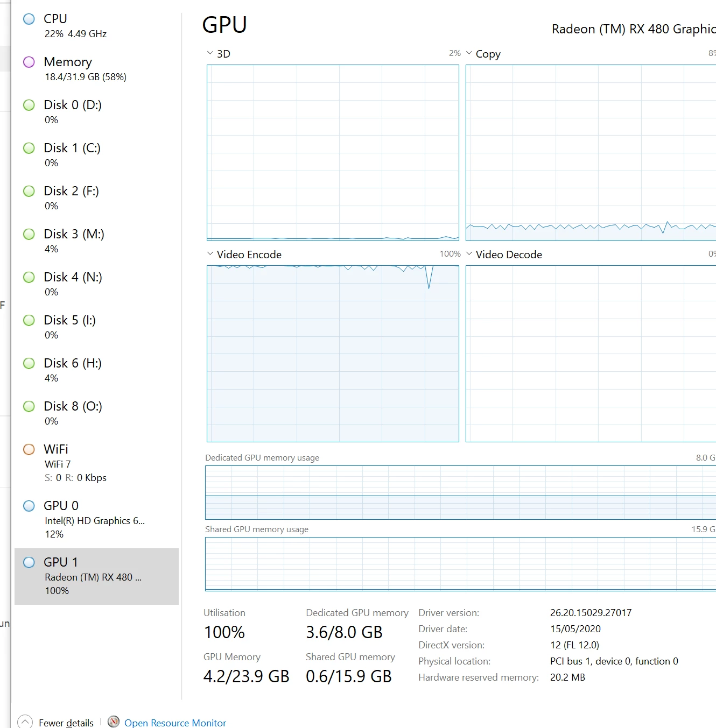The height and width of the screenshot is (728, 716).
Task: Click the Disk 6 (H:) green circle icon
Action: tap(29, 364)
